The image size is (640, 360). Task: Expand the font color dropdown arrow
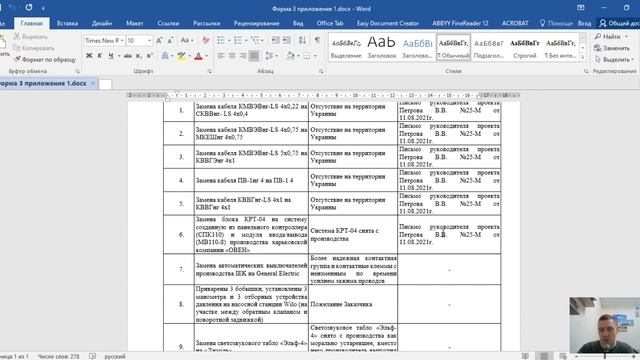coord(207,56)
